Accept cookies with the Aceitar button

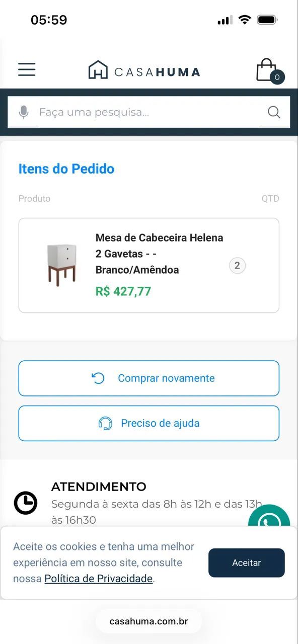click(246, 562)
